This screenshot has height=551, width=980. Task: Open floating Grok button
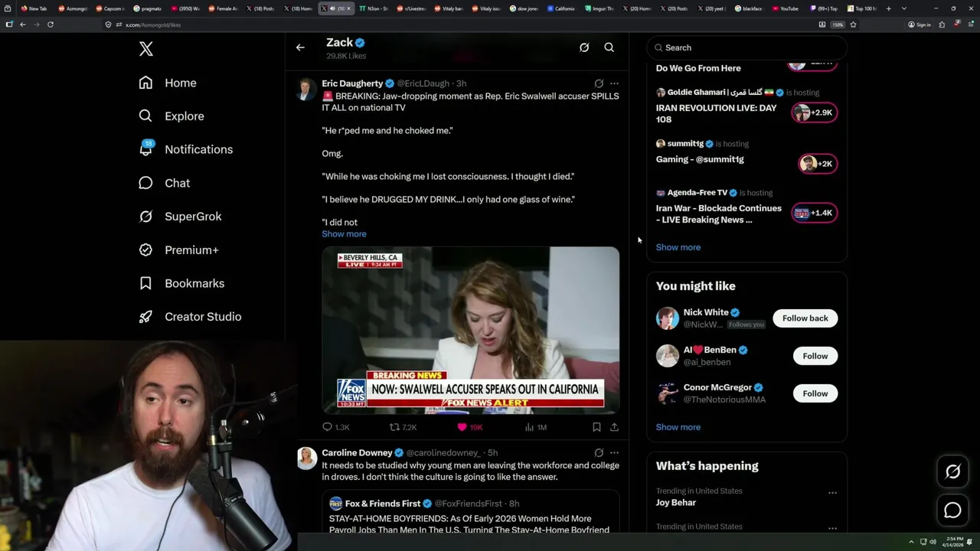[x=952, y=472]
